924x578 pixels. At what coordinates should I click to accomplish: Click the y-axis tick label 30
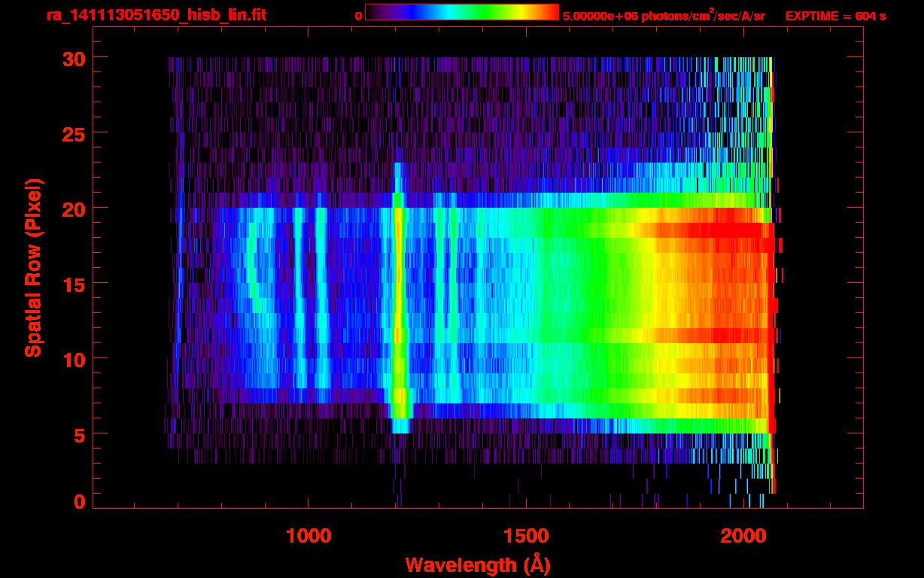point(72,58)
